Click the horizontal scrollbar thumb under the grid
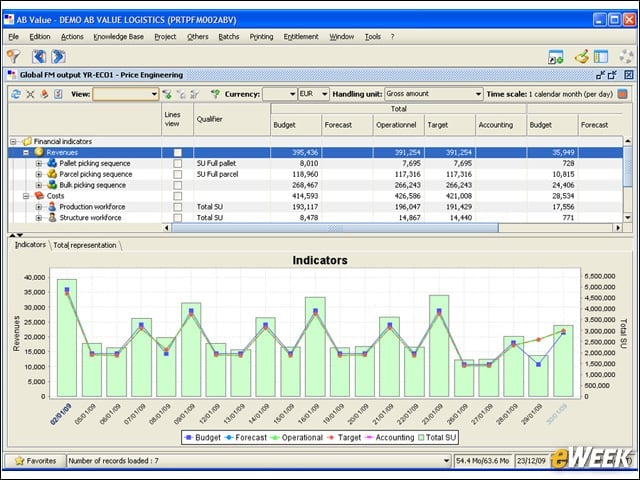640x480 pixels. pos(335,228)
